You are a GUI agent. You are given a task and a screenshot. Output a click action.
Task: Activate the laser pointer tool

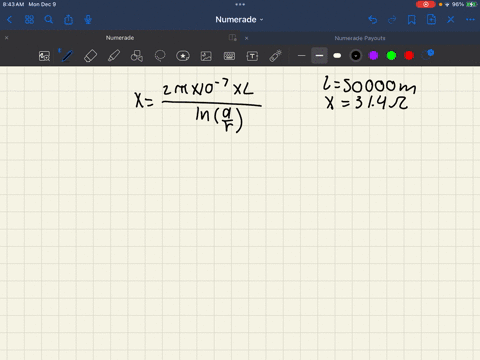click(x=275, y=56)
